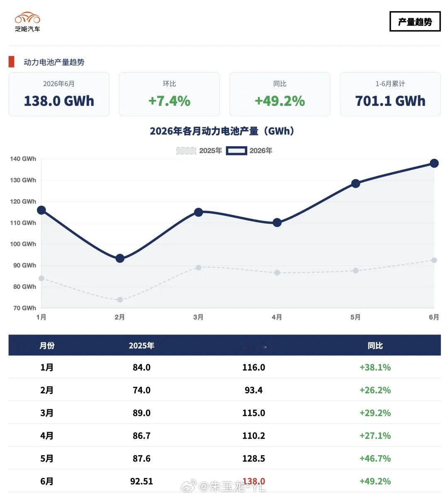Select the +26.2% cell

pyautogui.click(x=375, y=390)
